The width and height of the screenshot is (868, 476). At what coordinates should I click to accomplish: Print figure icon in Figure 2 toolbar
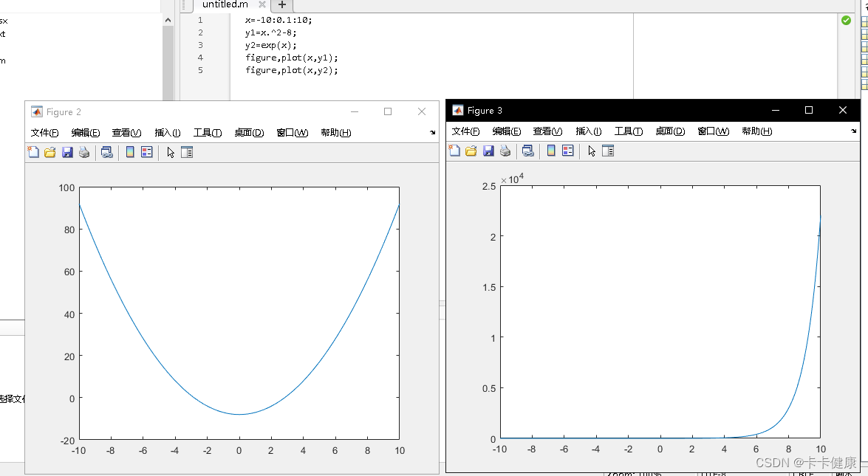pos(84,152)
